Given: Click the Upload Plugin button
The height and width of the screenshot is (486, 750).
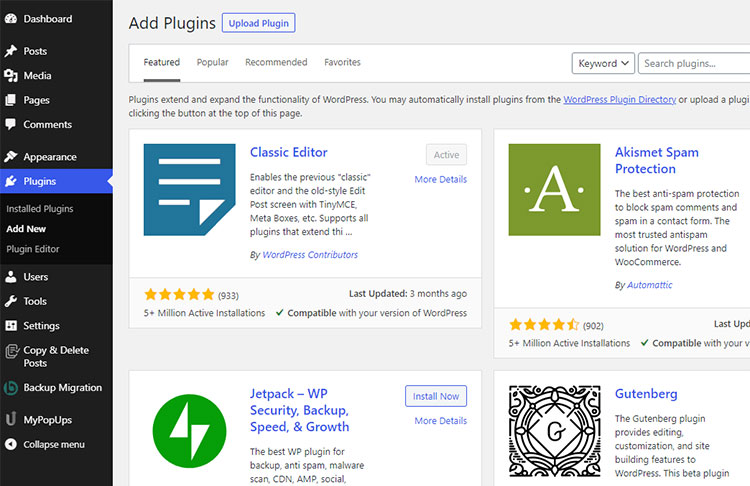Looking at the screenshot, I should click(x=258, y=23).
